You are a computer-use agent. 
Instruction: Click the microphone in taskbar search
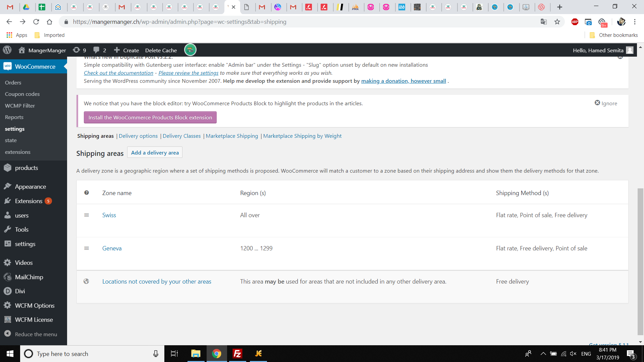pyautogui.click(x=156, y=354)
